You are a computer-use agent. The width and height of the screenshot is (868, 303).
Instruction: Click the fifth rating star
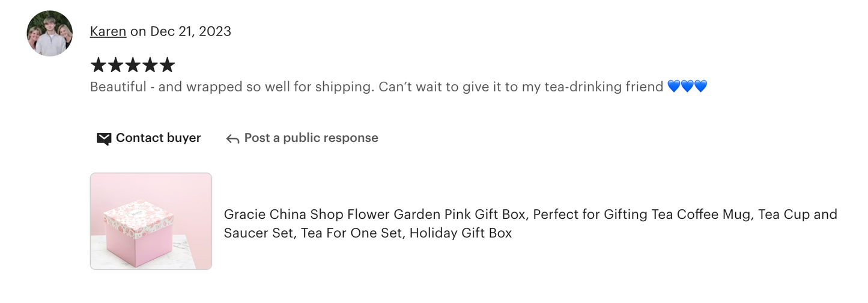point(167,65)
